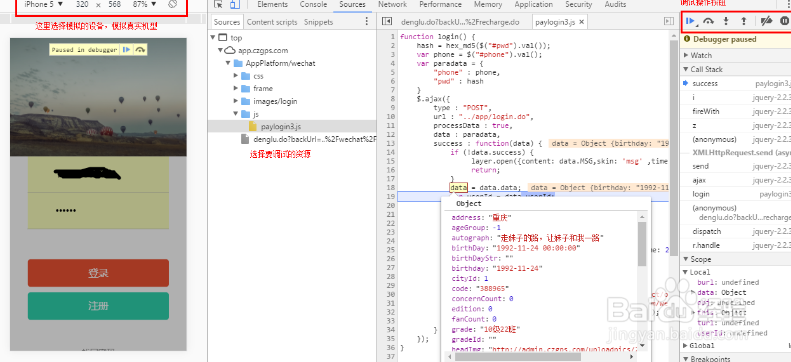Image resolution: width=791 pixels, height=362 pixels.
Task: Collapse the js folder
Action: pyautogui.click(x=236, y=114)
